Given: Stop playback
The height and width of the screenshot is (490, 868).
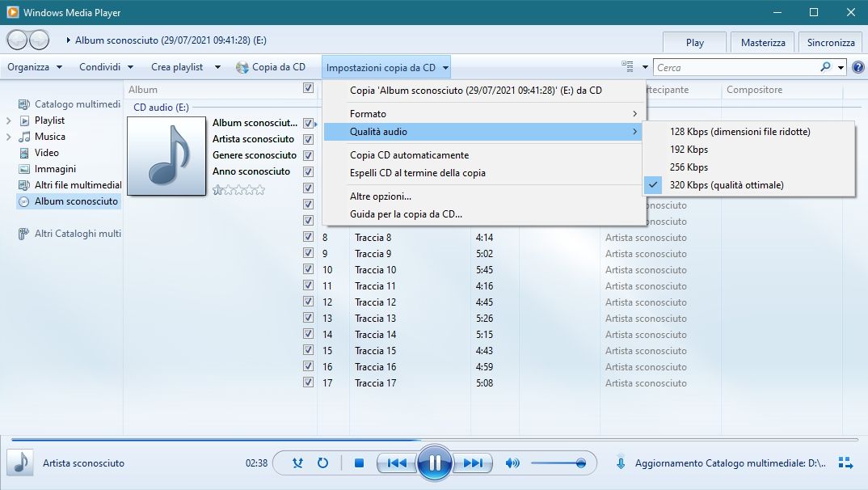Looking at the screenshot, I should [359, 463].
